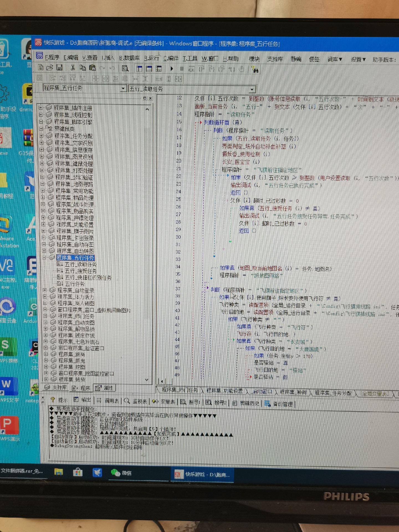Open the 剪辑历史 tab
The width and height of the screenshot is (399, 532).
246,403
